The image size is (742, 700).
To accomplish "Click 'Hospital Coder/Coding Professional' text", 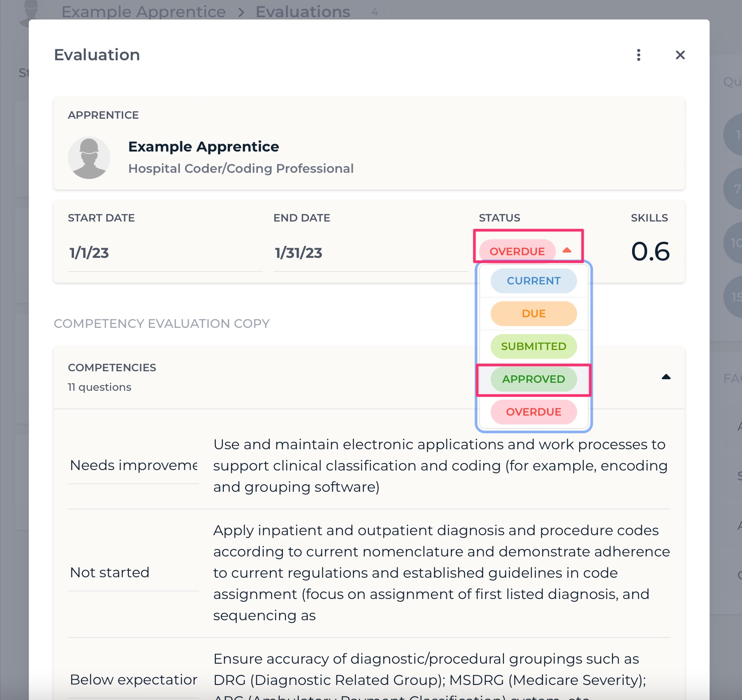I will tap(241, 169).
